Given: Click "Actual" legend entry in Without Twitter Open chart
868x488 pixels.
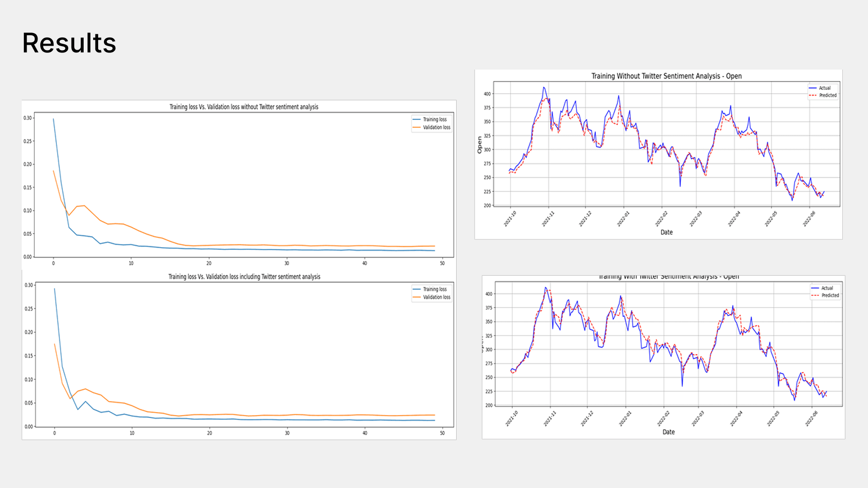Looking at the screenshot, I should [x=825, y=88].
